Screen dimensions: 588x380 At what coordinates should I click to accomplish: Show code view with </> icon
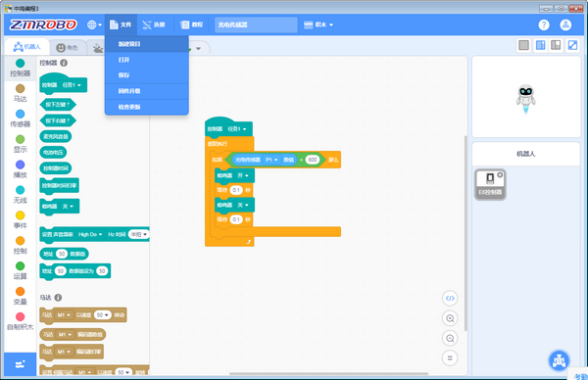[450, 299]
